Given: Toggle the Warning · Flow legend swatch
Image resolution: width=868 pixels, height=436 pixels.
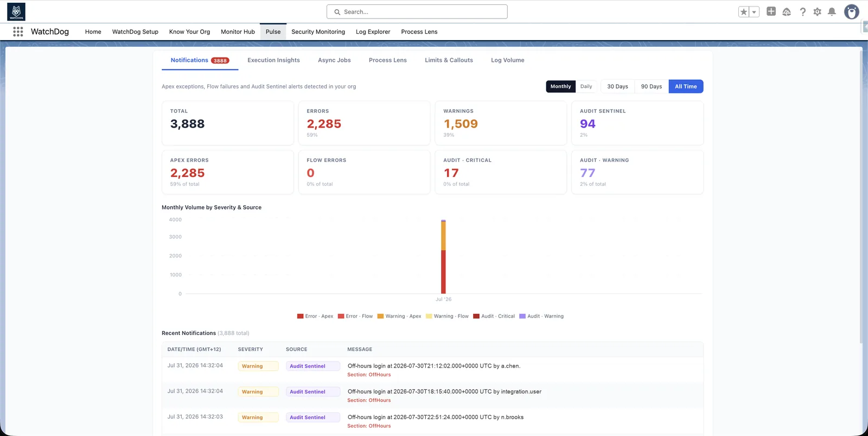Looking at the screenshot, I should pyautogui.click(x=429, y=316).
